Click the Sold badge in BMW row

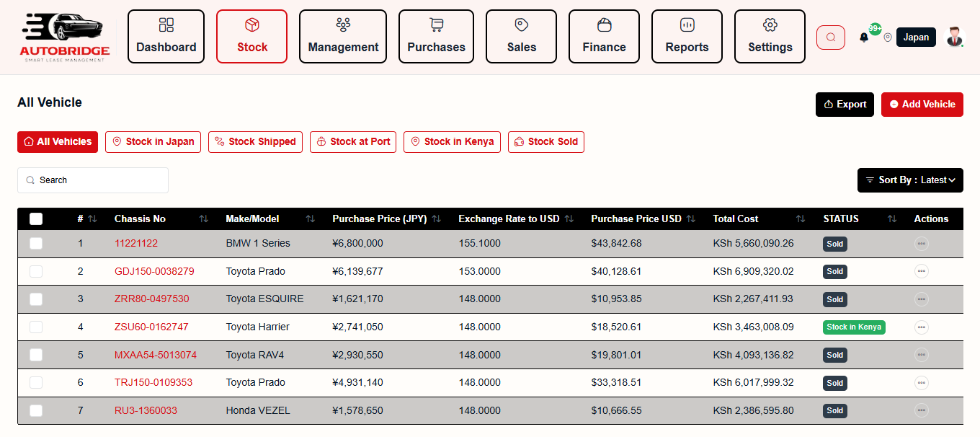pos(835,244)
